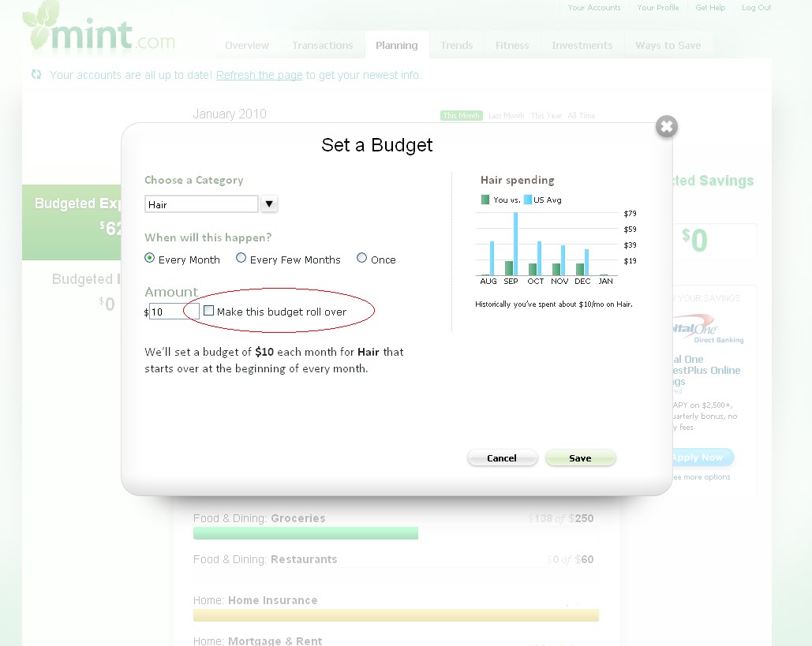Screen dimensions: 812x646
Task: Switch to the Investments tab
Action: tap(582, 46)
